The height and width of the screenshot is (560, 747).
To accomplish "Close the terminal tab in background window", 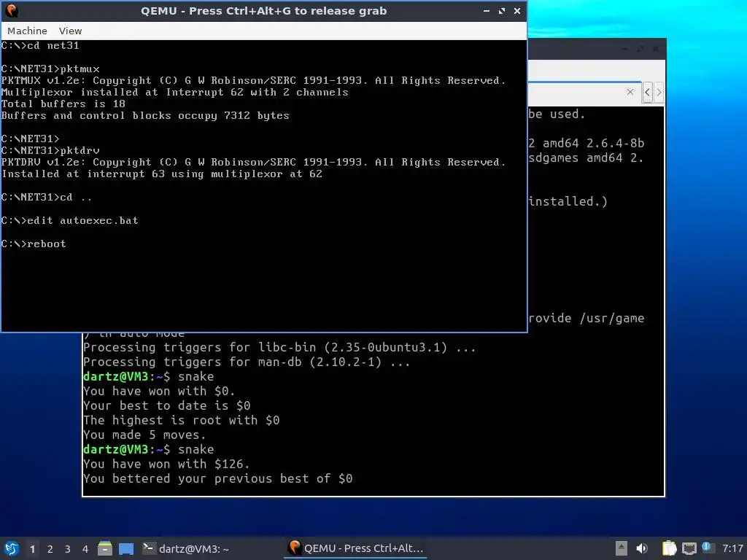I will pyautogui.click(x=630, y=92).
